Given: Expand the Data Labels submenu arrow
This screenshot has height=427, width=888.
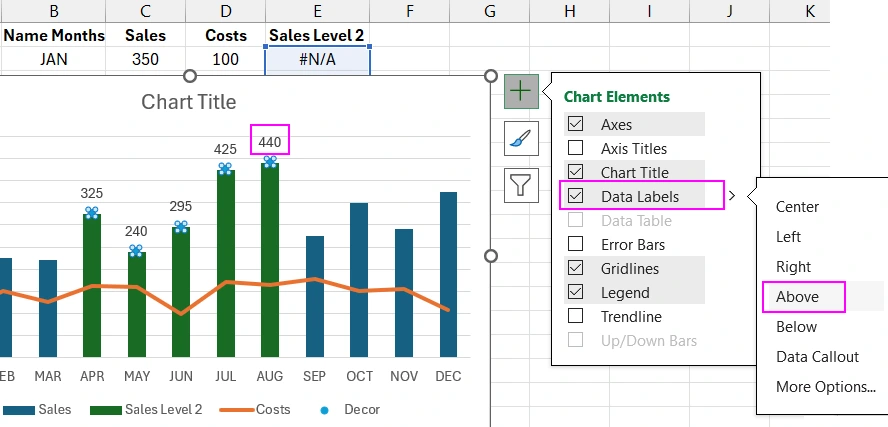Looking at the screenshot, I should [x=732, y=196].
